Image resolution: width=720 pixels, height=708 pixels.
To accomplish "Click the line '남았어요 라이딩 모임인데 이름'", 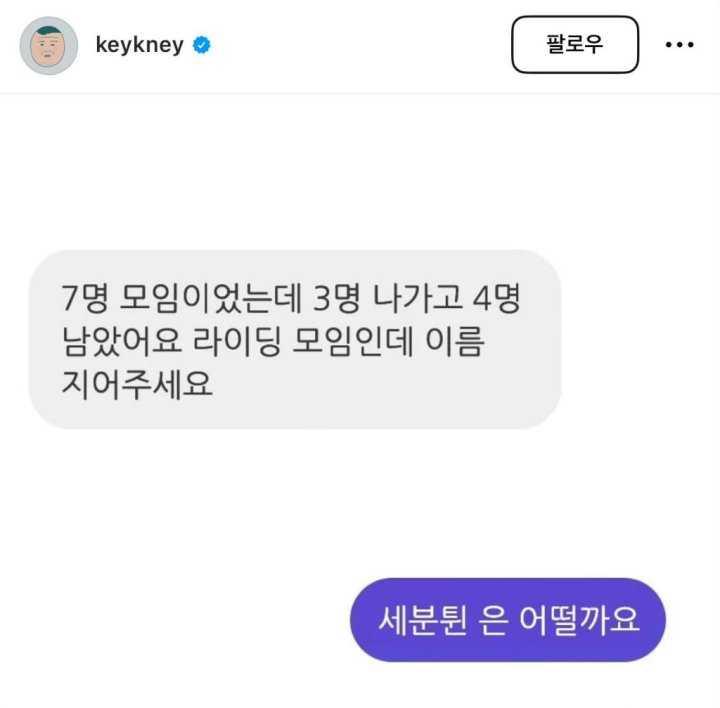I will point(273,341).
